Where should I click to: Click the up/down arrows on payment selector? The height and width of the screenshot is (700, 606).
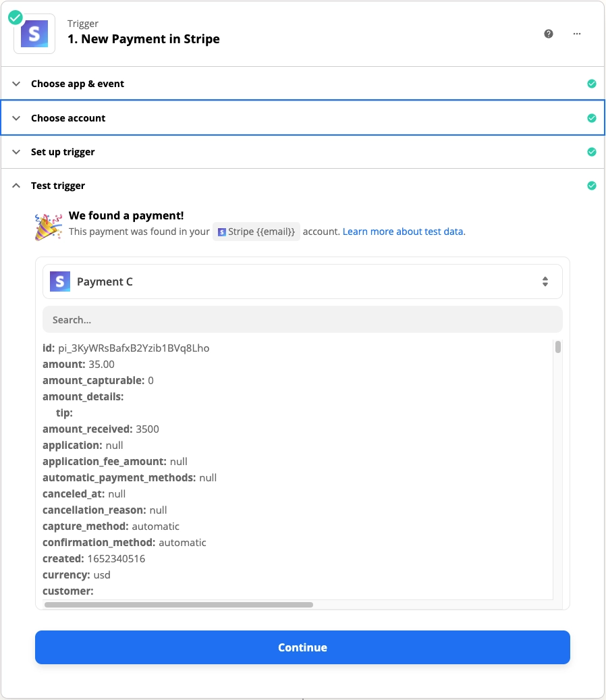tap(545, 281)
